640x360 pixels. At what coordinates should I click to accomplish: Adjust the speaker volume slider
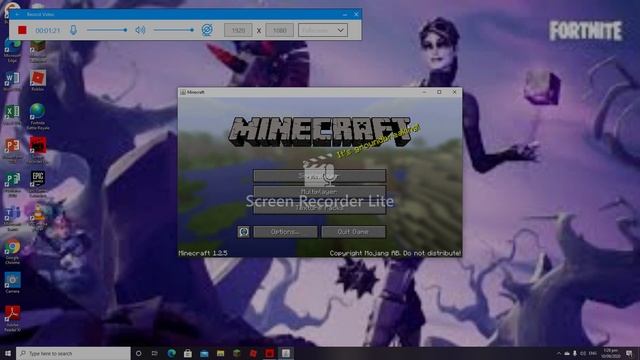[173, 30]
